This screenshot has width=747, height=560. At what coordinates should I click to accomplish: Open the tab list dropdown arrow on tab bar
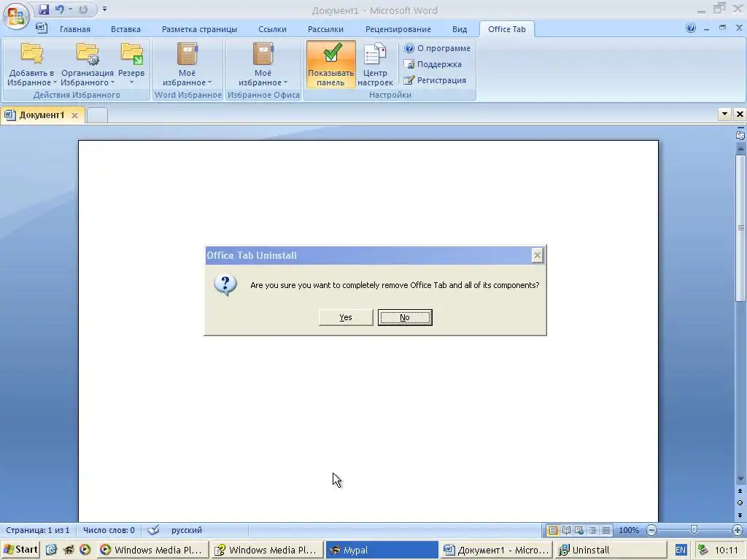724,114
